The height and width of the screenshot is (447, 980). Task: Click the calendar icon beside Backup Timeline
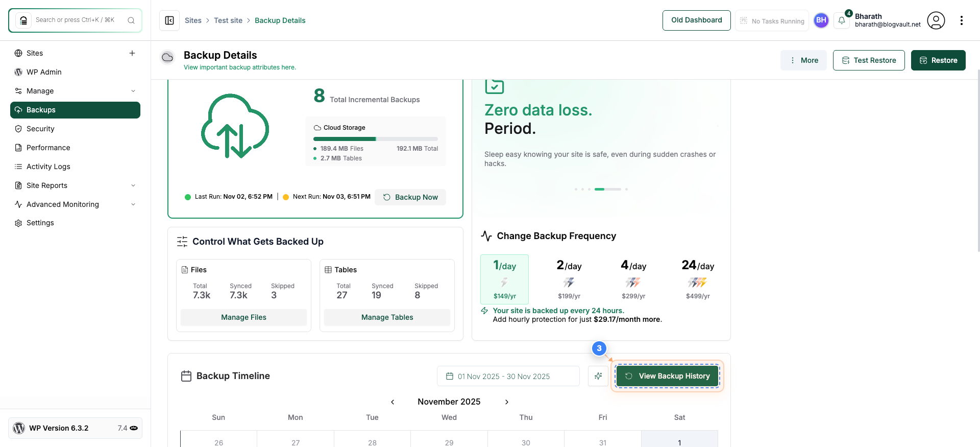(x=186, y=376)
